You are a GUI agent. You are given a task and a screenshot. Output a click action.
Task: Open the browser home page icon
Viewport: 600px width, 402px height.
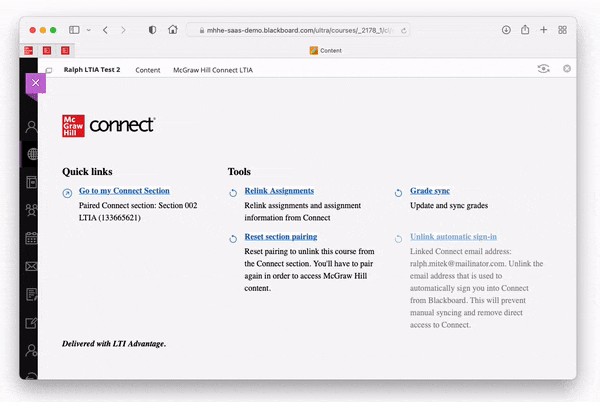[x=173, y=30]
